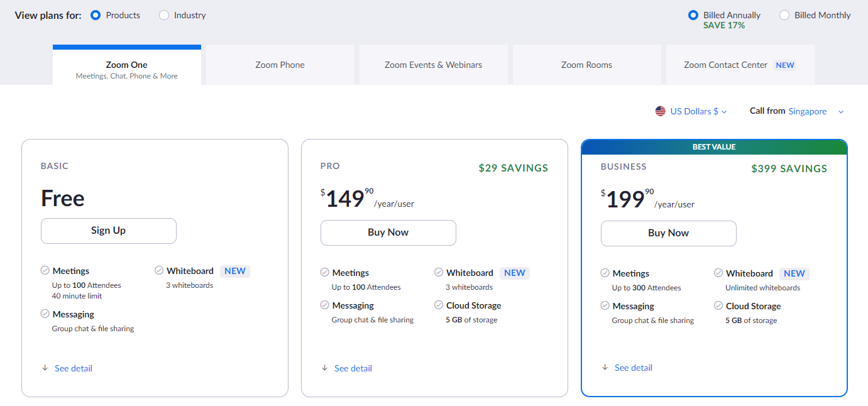868x406 pixels.
Task: Click Cloud Storage checkmark icon in Business plan
Action: pos(718,305)
